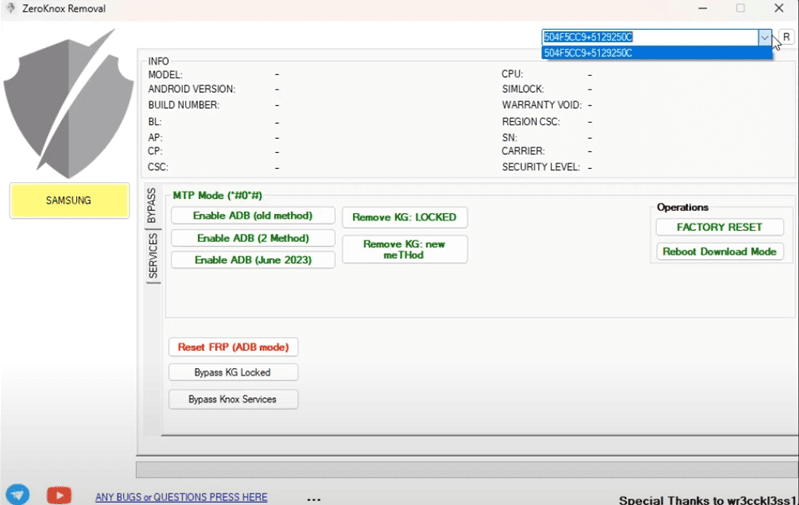Click Enable ADB (old method)

(252, 216)
